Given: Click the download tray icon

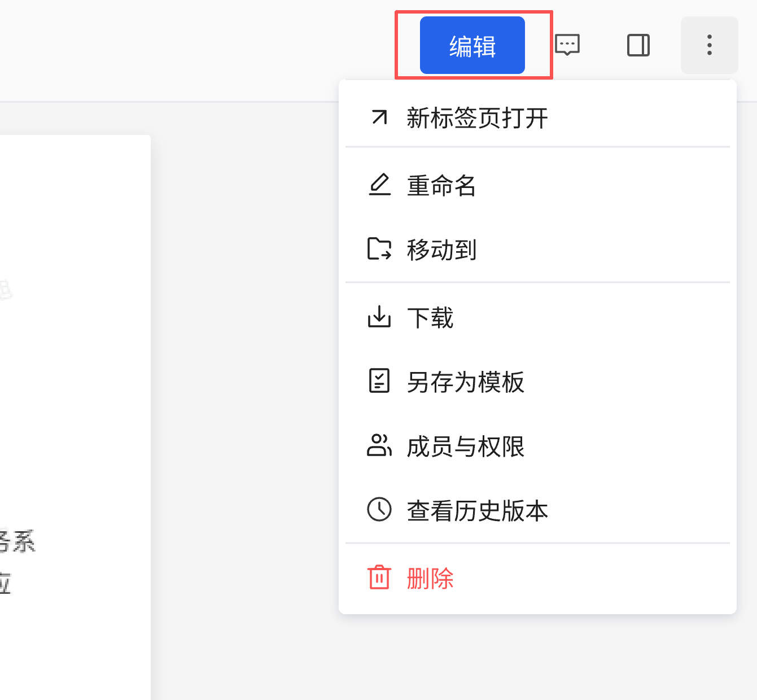Looking at the screenshot, I should coord(379,317).
